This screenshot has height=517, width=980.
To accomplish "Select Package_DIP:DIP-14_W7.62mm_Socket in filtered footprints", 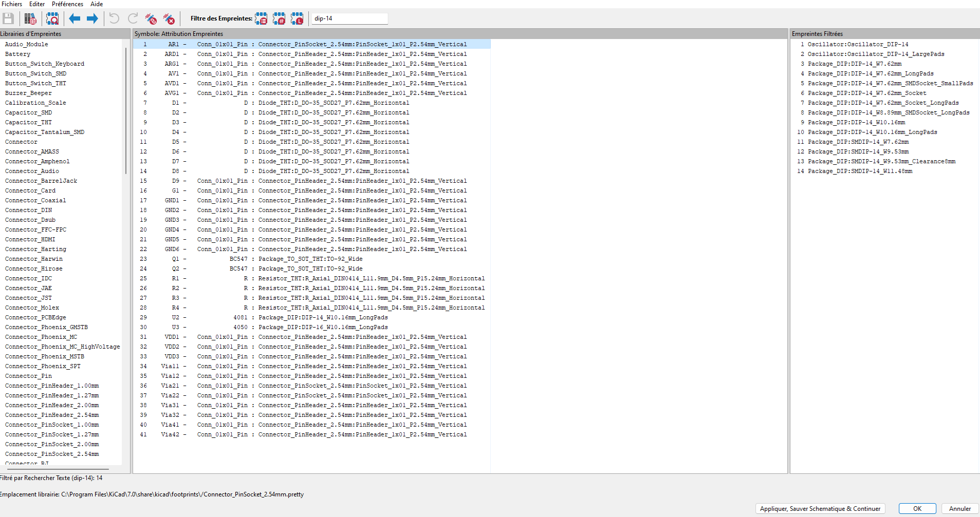I will coord(866,93).
